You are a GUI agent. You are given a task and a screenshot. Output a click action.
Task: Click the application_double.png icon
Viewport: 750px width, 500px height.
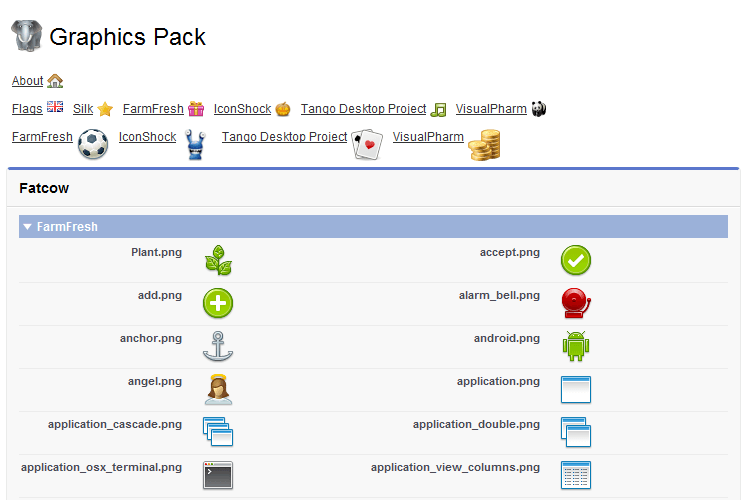click(575, 431)
